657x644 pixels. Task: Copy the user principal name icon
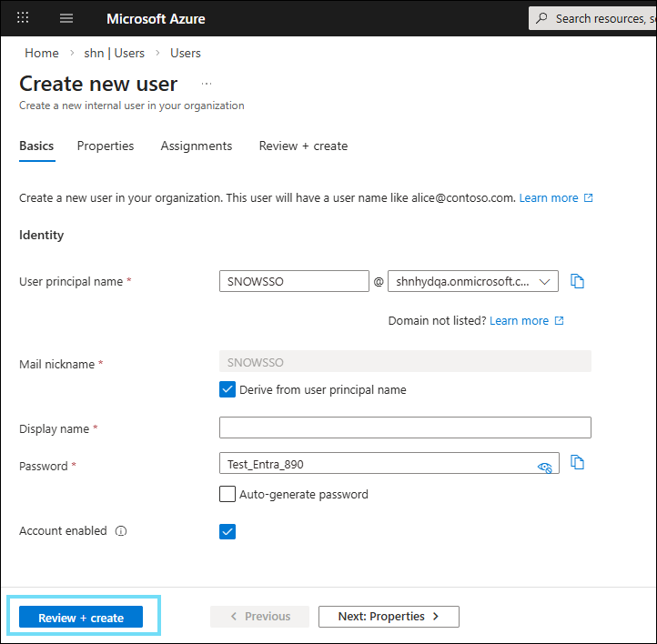click(x=577, y=282)
